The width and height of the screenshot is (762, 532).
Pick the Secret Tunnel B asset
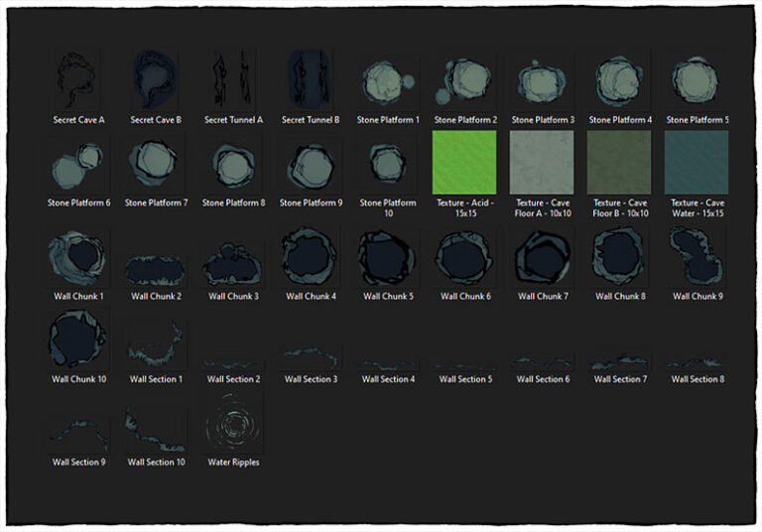pos(311,79)
